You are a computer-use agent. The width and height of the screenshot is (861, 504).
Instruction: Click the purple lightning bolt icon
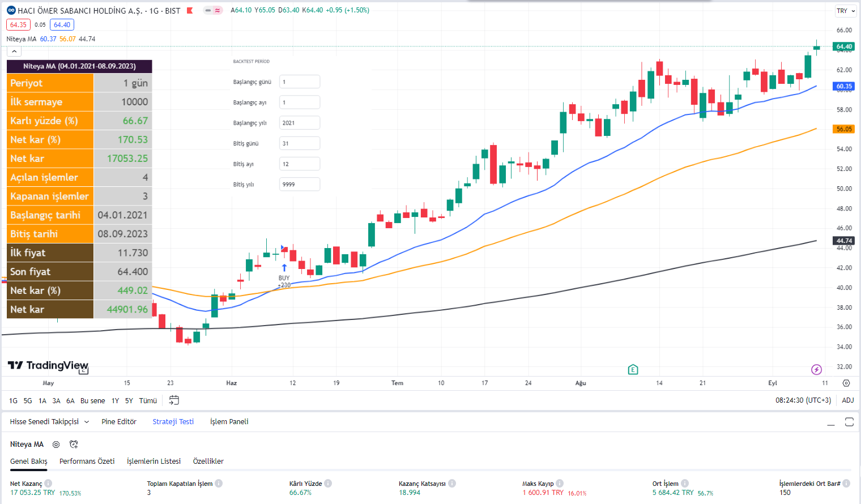tap(816, 370)
